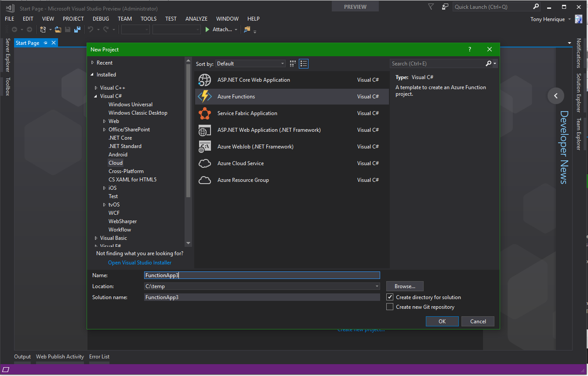Click the Save floppy icon in toolbar
The image size is (588, 376).
tap(68, 29)
